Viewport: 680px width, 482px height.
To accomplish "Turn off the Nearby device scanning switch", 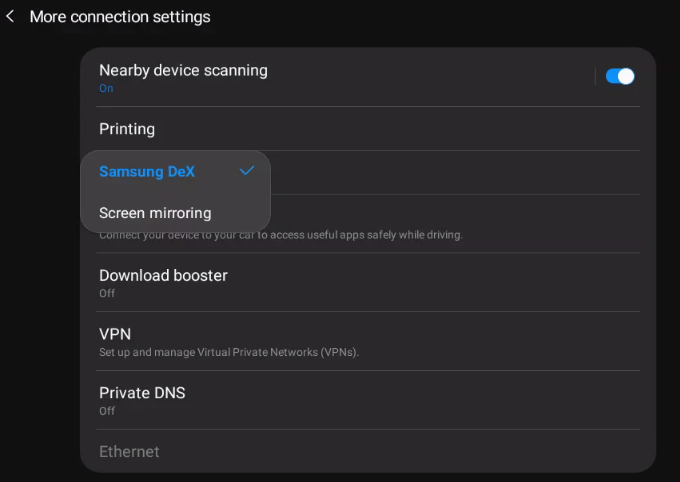I will (620, 76).
